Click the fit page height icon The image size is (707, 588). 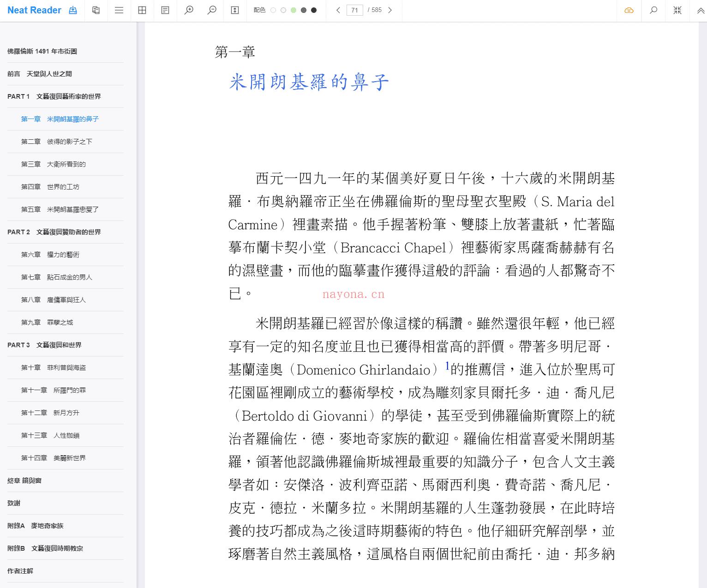[x=235, y=10]
